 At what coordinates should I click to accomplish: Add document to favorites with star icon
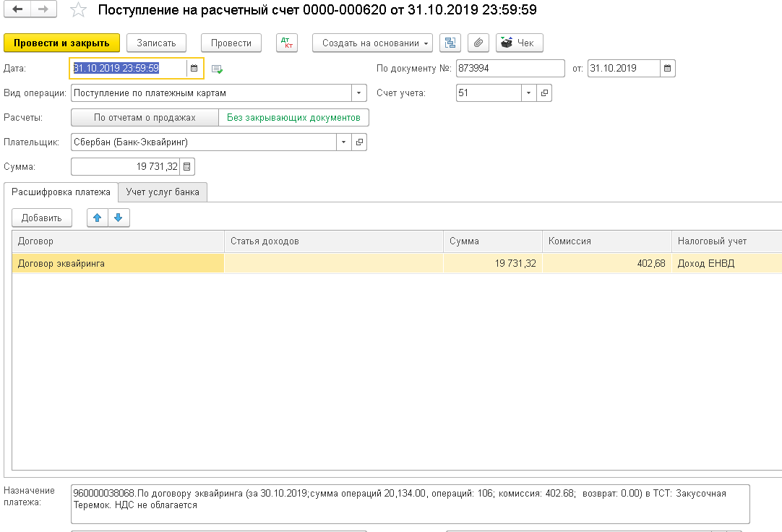tap(78, 10)
